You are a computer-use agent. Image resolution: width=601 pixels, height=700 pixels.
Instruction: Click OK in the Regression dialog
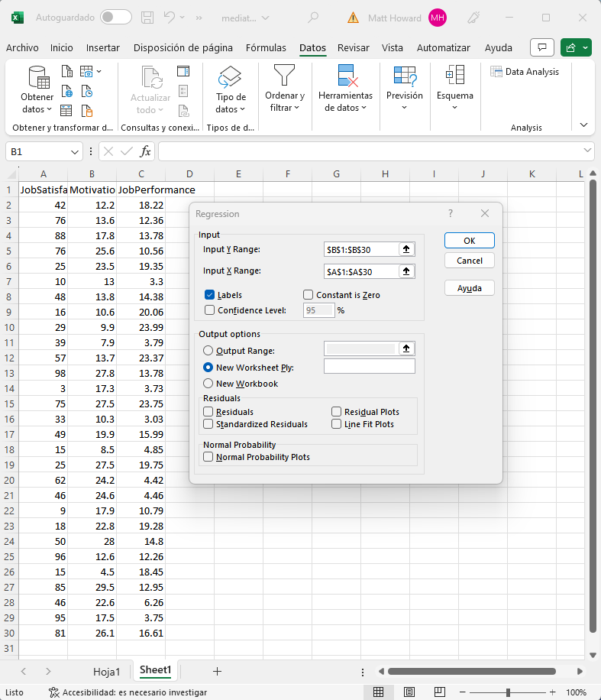point(469,240)
